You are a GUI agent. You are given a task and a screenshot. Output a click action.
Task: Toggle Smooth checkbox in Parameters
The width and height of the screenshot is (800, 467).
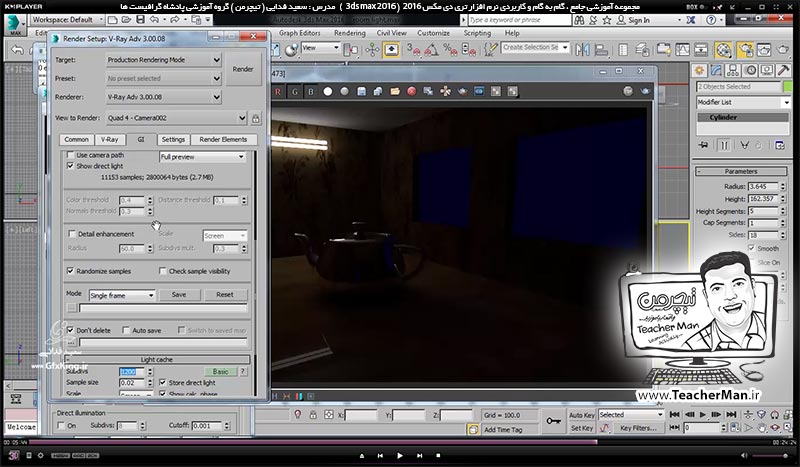(x=751, y=248)
